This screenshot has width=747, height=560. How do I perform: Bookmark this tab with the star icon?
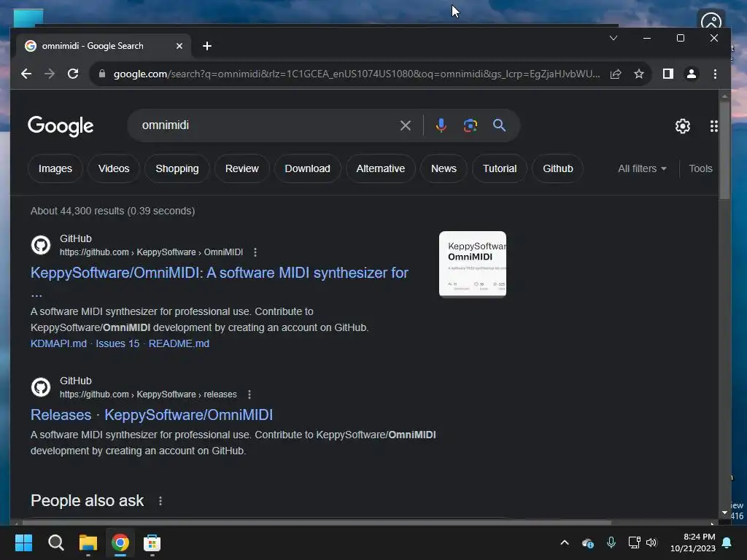(x=639, y=74)
